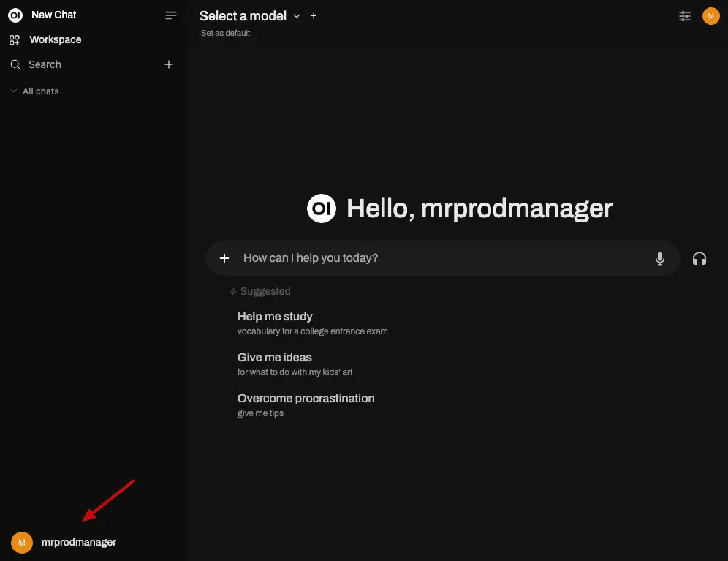728x561 pixels.
Task: Click the Suggested label
Action: [265, 291]
